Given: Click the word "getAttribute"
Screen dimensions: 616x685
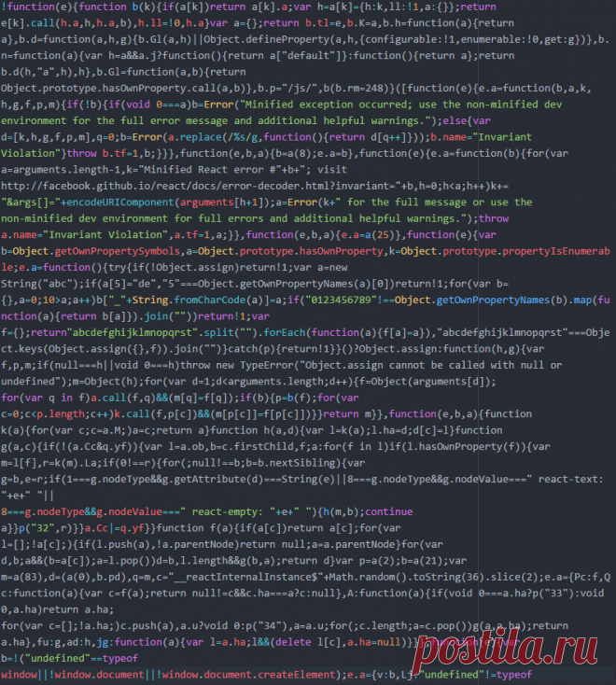Looking at the screenshot, I should point(210,480).
